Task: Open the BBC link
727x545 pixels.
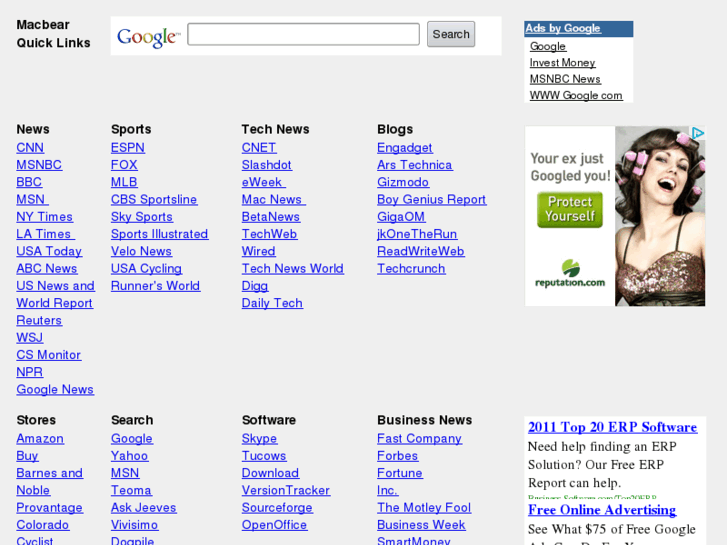Action: click(29, 182)
